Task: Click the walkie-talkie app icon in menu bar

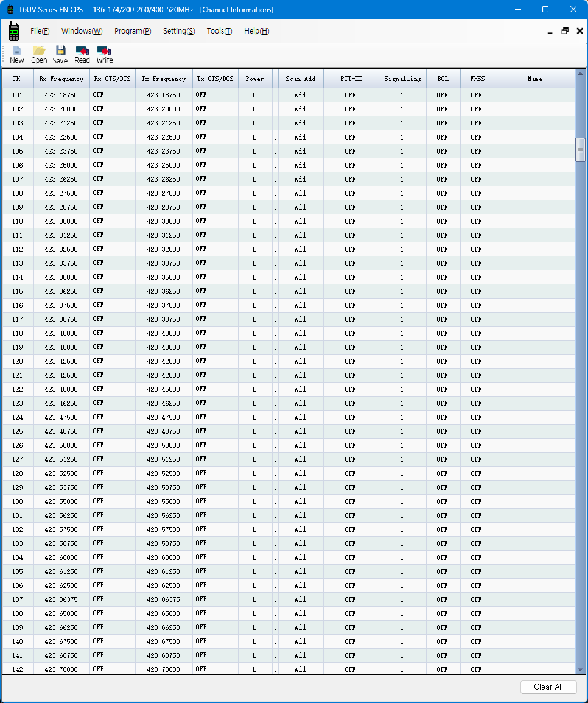Action: [14, 31]
